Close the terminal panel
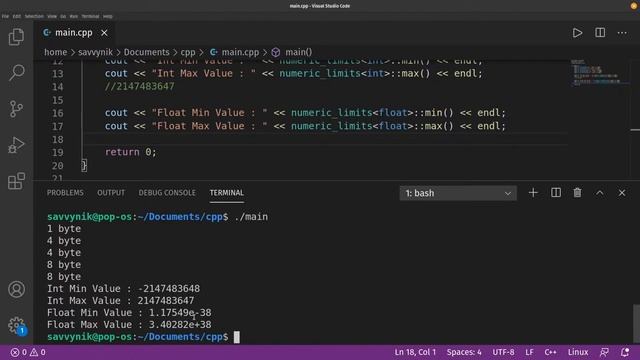Viewport: 640px width, 360px height. pyautogui.click(x=622, y=193)
